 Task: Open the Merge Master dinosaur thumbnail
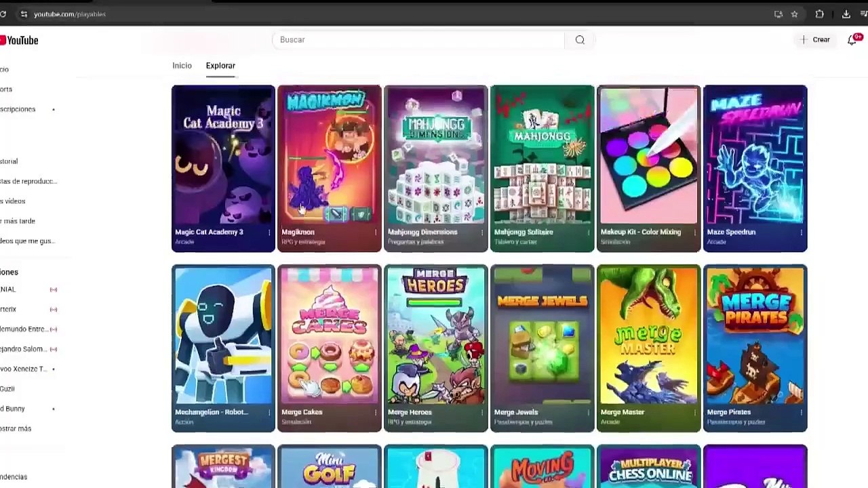click(649, 335)
